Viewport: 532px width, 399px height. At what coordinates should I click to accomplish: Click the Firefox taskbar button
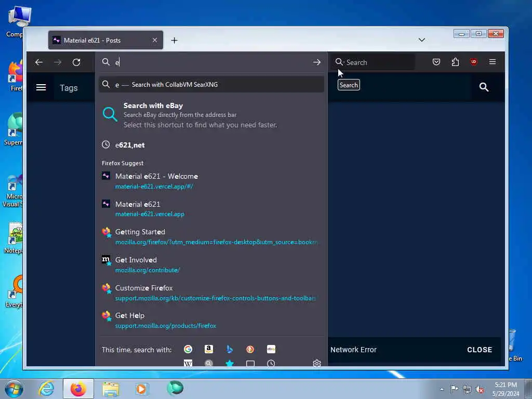click(x=78, y=389)
